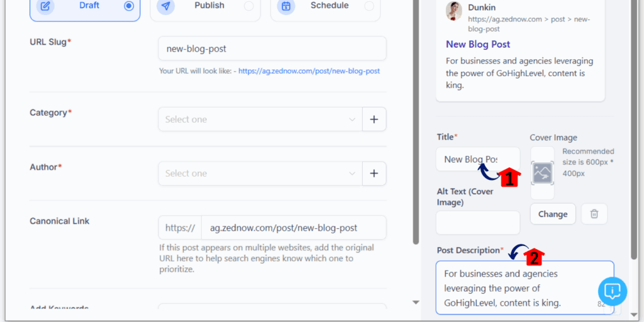Add new category with plus icon
644x322 pixels.
pos(374,119)
